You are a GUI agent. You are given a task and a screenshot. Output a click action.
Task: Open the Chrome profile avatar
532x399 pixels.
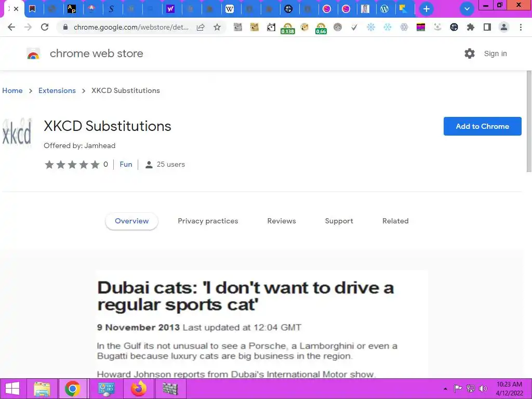pos(504,27)
